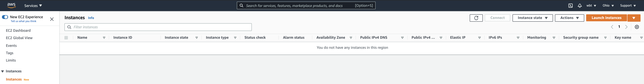Collapse the Instances sidebar section

point(3,71)
